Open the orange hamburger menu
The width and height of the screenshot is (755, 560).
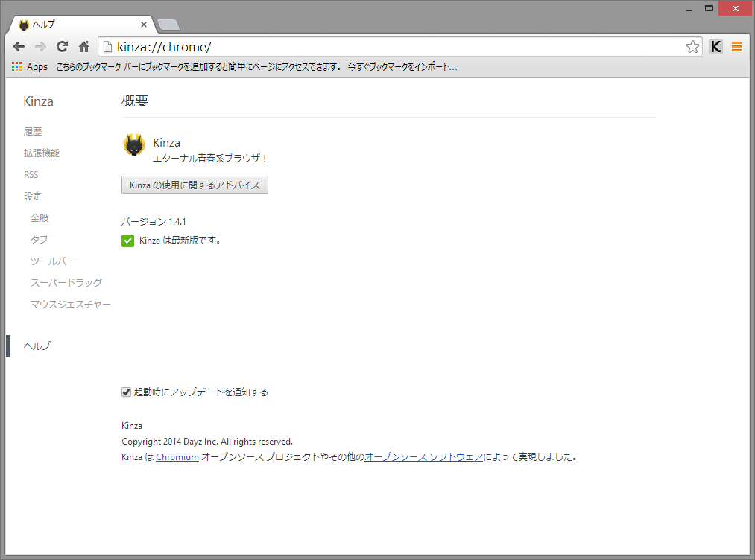736,46
